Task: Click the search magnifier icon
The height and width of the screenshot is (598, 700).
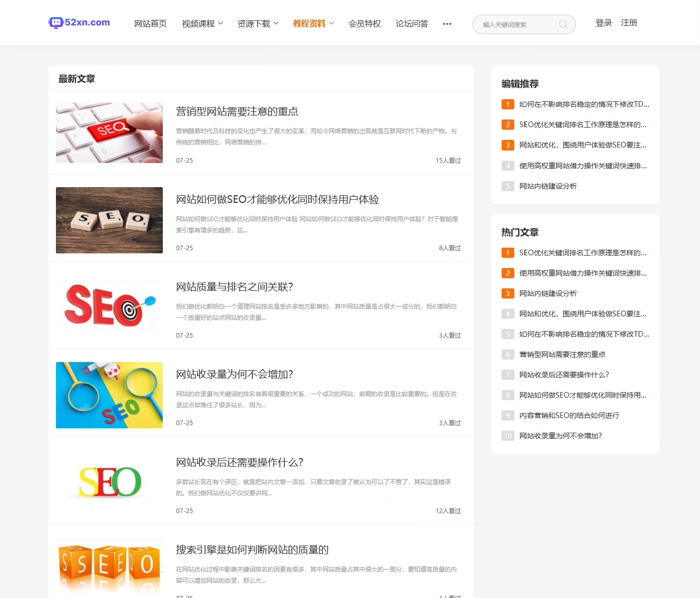Action: 563,24
